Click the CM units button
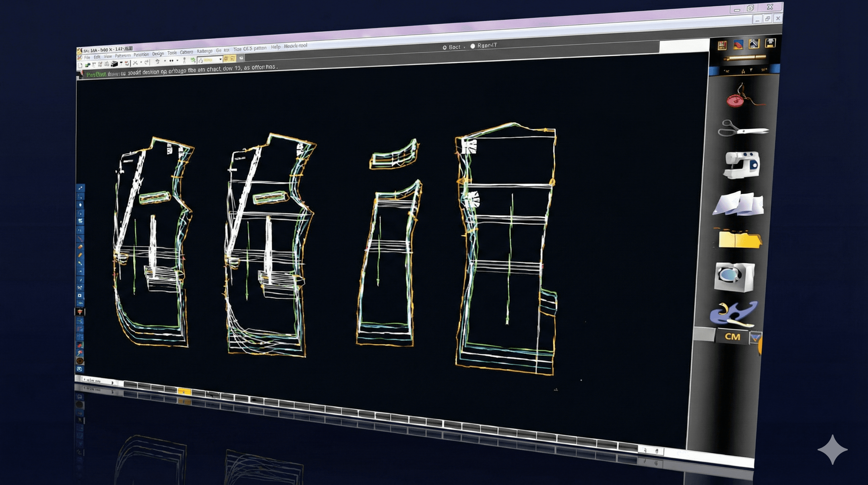Viewport: 868px width, 485px height. pyautogui.click(x=732, y=337)
